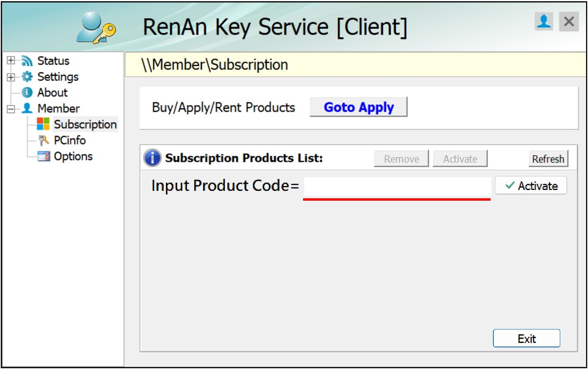588x369 pixels.
Task: Expand the Status tree node
Action: coord(11,61)
